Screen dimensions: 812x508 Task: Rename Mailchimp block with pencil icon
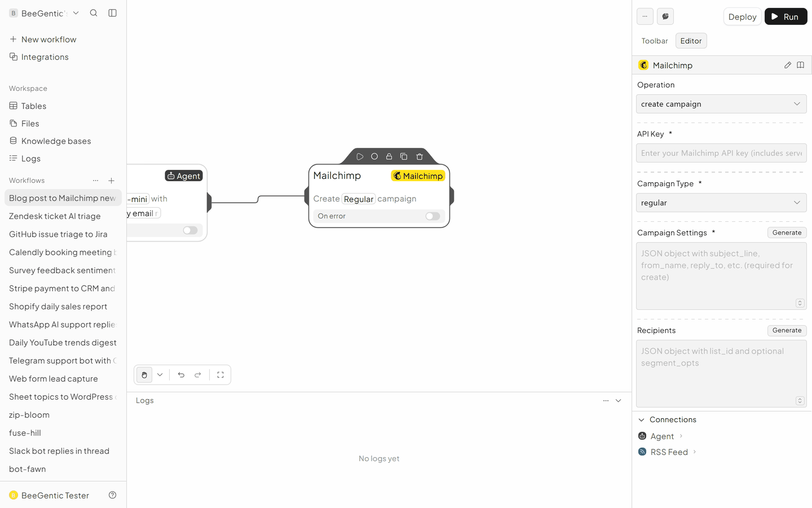788,65
